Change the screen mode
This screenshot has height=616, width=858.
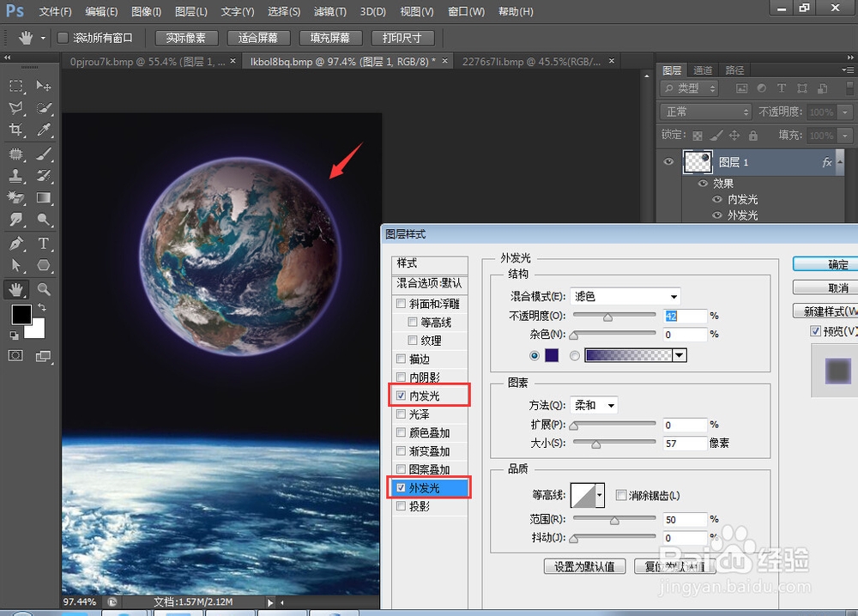[x=43, y=356]
